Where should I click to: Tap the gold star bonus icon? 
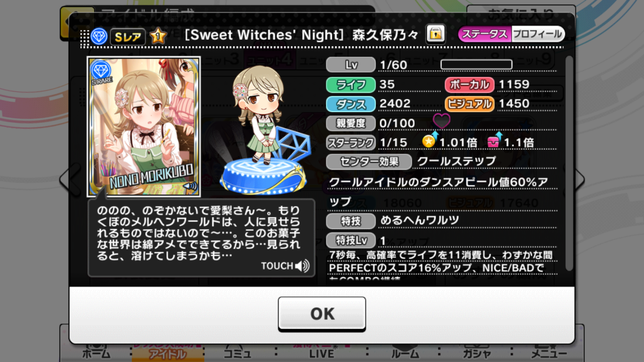coord(429,140)
